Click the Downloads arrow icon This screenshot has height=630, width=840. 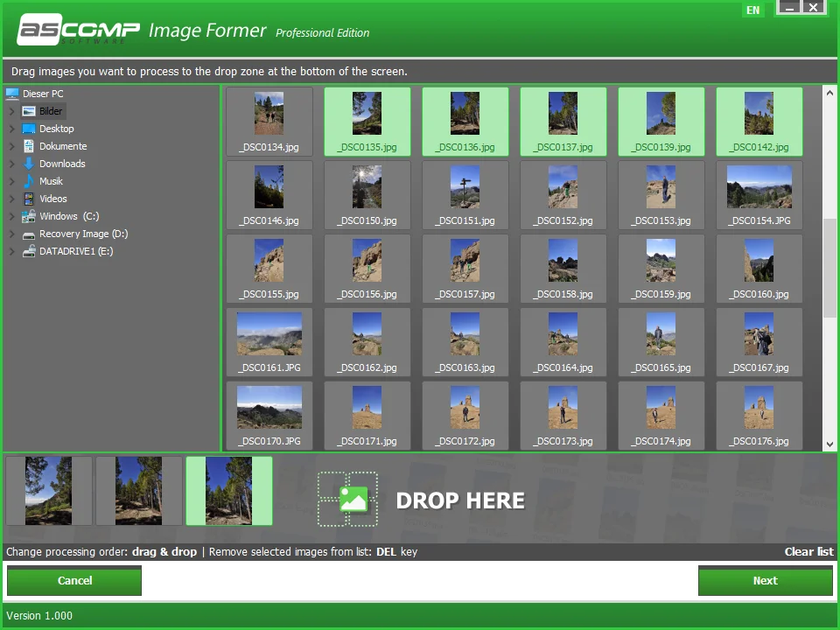pos(27,163)
